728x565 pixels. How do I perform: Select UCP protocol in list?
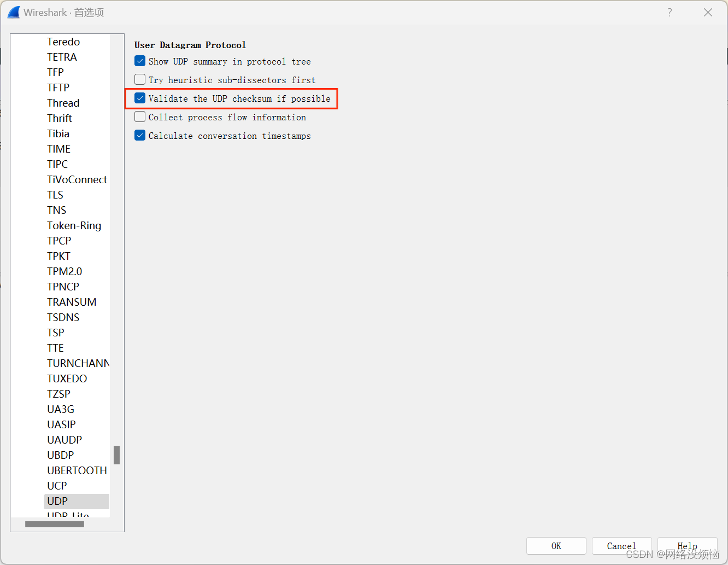pos(57,486)
